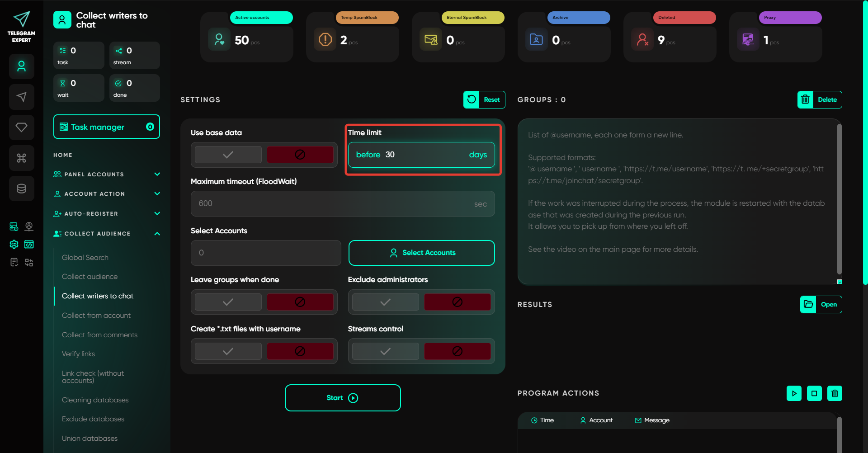This screenshot has height=453, width=868.
Task: Click the groups list vertical scrollbar
Action: coord(839,199)
